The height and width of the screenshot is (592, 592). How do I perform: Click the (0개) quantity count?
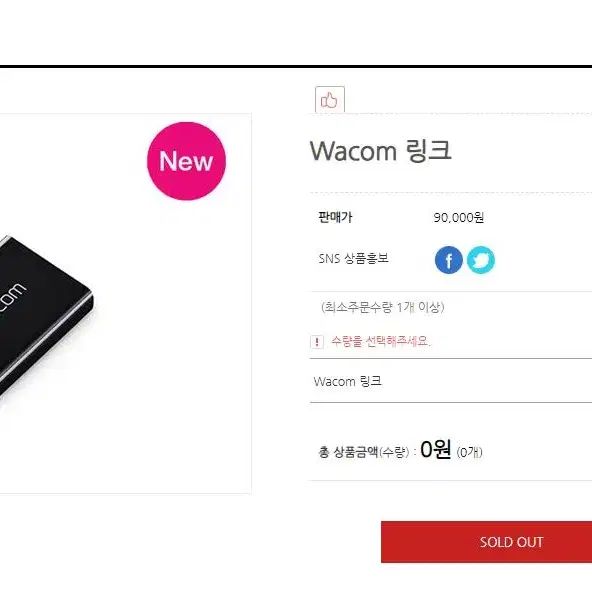(x=469, y=452)
